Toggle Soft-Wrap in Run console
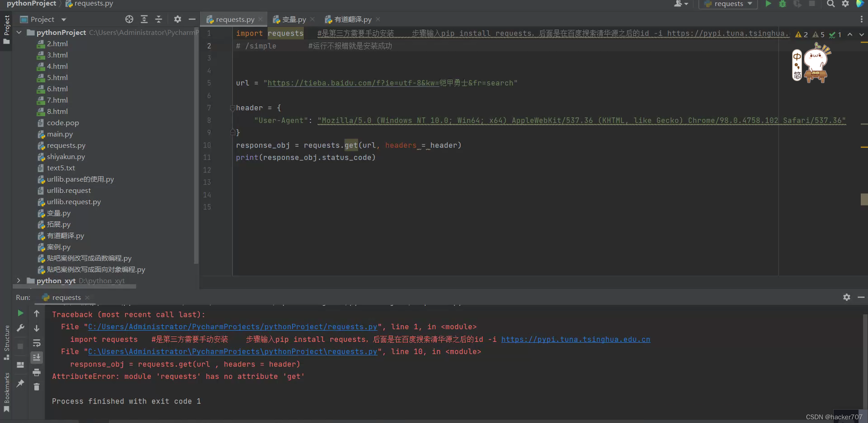The width and height of the screenshot is (868, 423). (x=36, y=343)
